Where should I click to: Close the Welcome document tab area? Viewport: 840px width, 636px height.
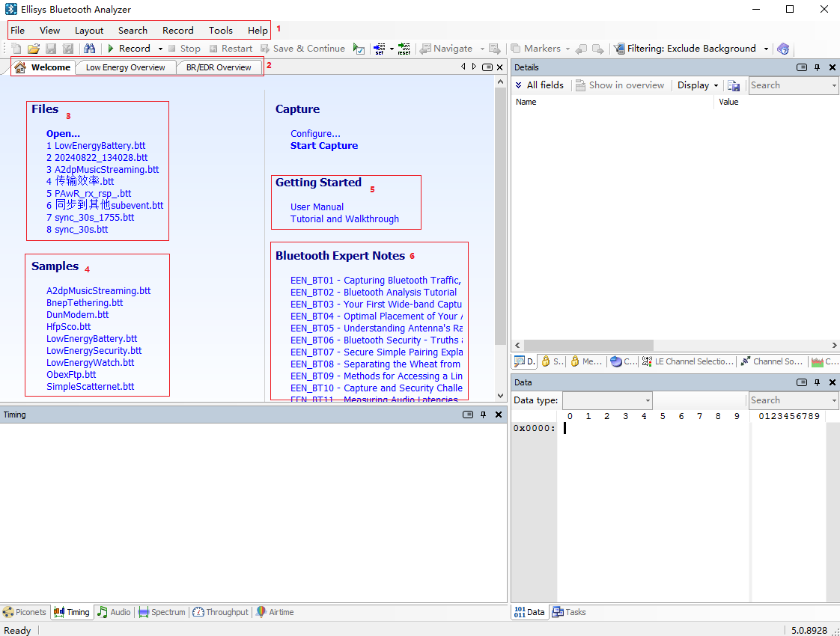point(500,67)
